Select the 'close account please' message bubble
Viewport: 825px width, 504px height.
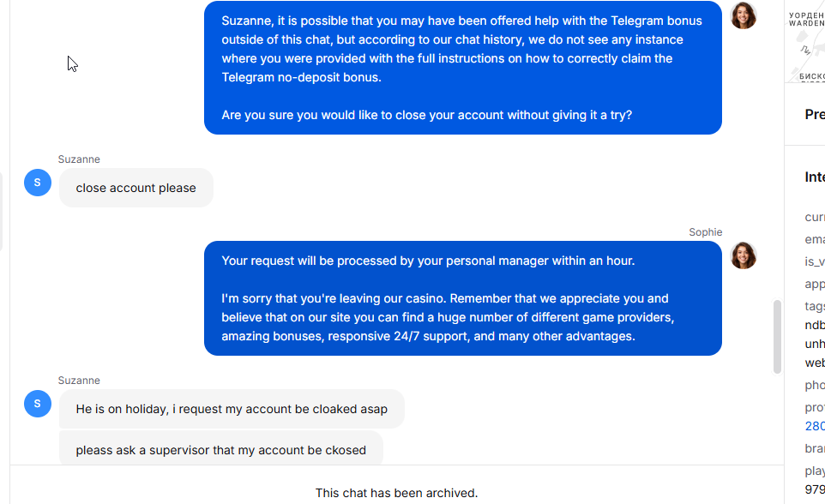tap(136, 188)
